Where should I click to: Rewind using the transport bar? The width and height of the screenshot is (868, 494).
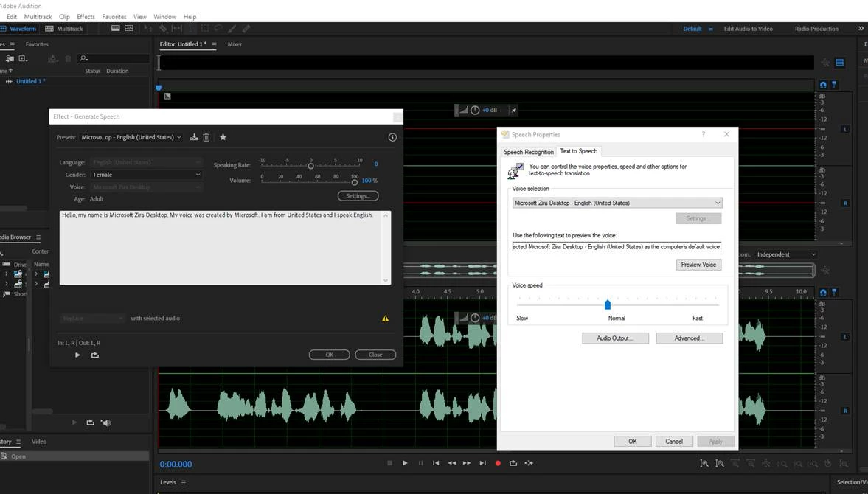click(452, 463)
